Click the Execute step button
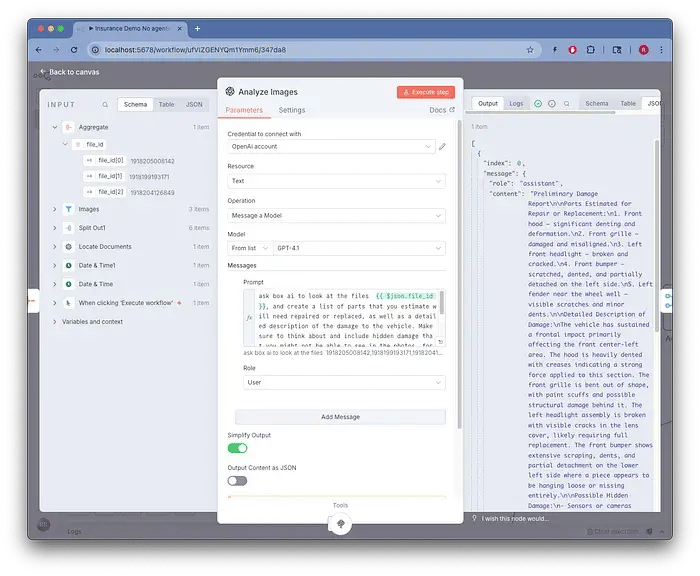Screen dimensions: 700x576 (x=426, y=92)
